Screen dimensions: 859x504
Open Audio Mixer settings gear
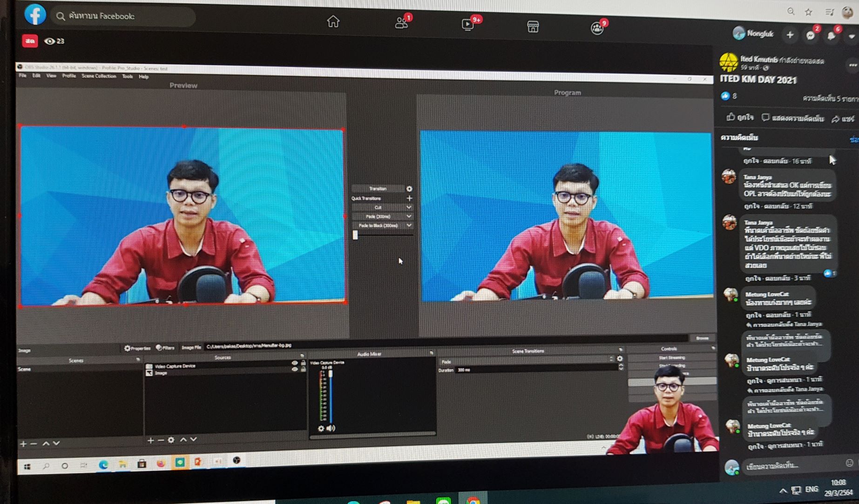(321, 429)
